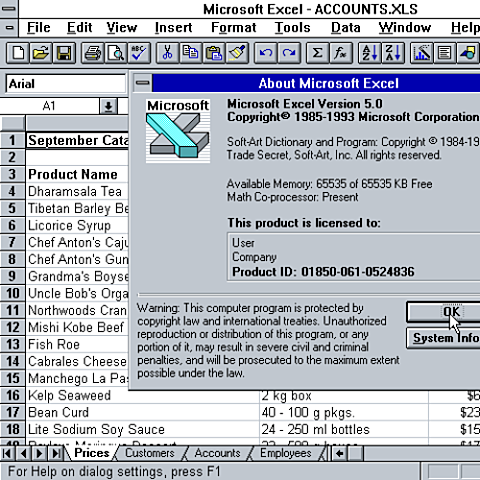Open the Edit menu
The width and height of the screenshot is (480, 480).
(x=79, y=28)
